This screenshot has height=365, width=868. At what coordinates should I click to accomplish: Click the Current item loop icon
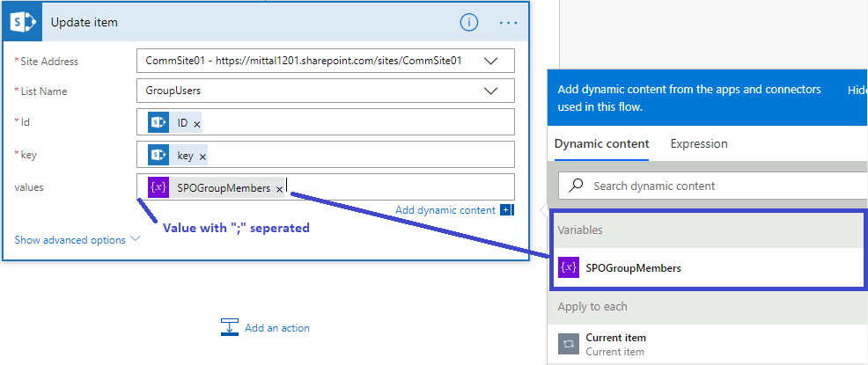(569, 344)
